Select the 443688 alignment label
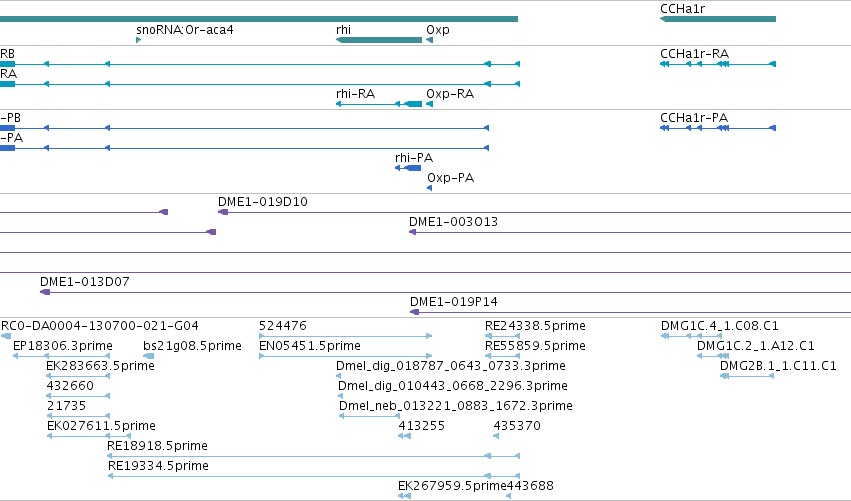The image size is (851, 501). pos(530,486)
